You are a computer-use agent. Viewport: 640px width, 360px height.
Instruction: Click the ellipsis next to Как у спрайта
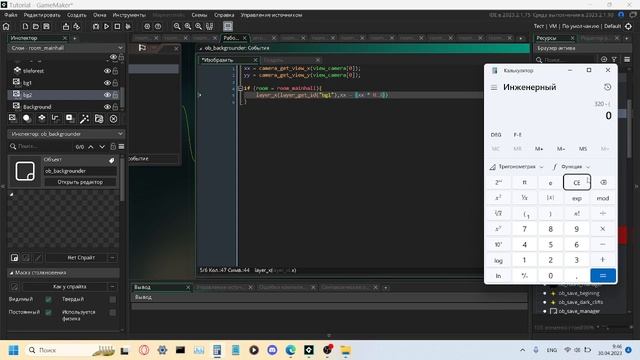pos(112,287)
